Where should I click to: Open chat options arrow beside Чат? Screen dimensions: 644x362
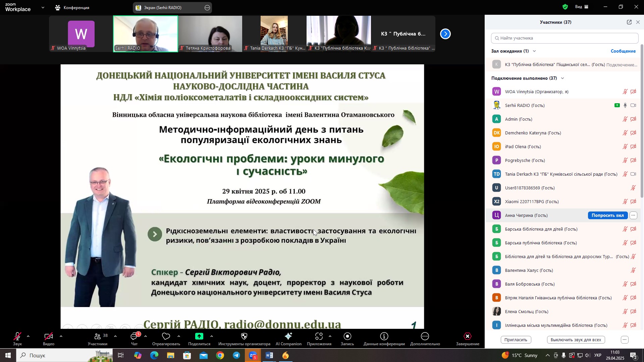(146, 337)
